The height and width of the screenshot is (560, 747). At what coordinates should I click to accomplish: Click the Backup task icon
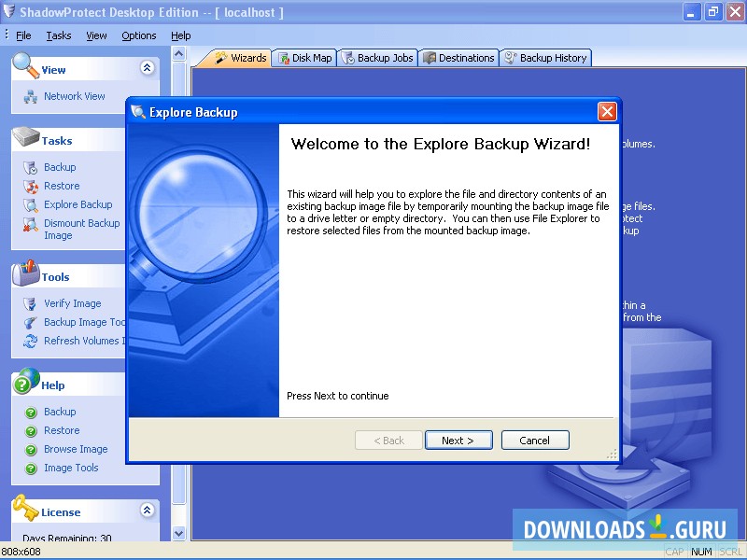tap(31, 168)
